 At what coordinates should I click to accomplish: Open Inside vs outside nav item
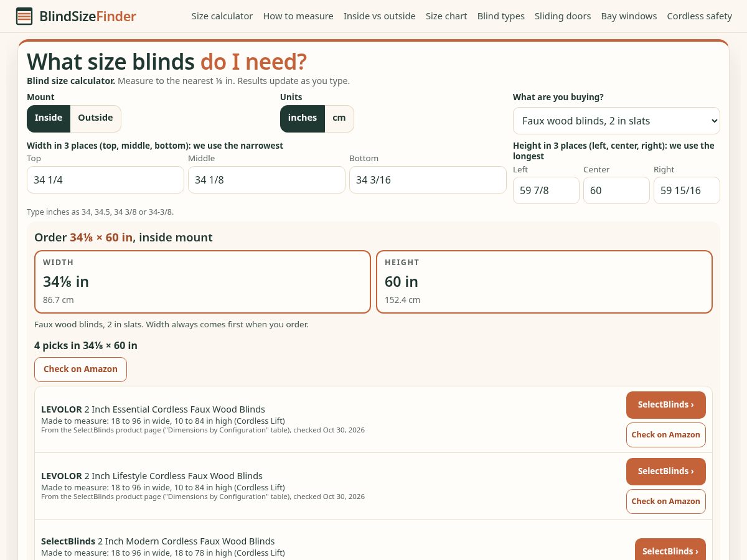click(x=380, y=16)
